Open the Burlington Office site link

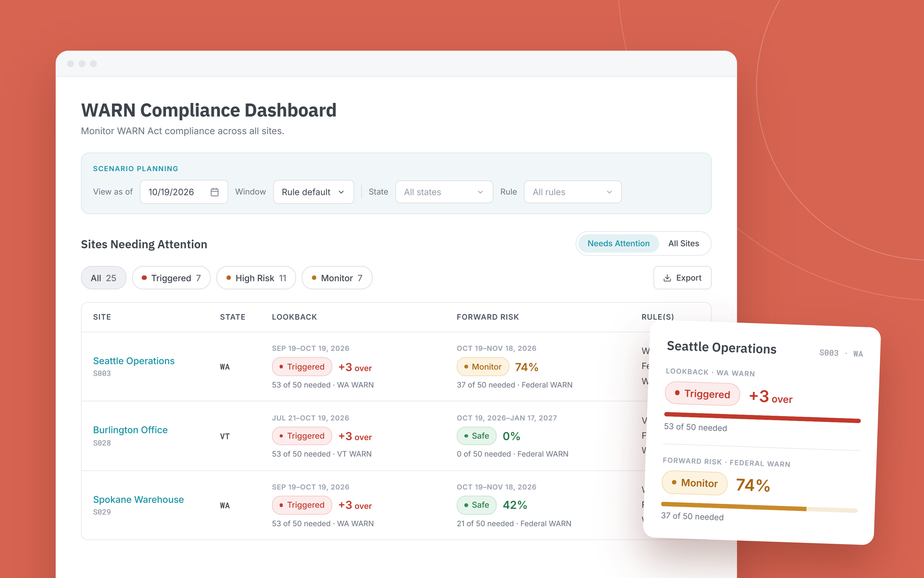(130, 430)
